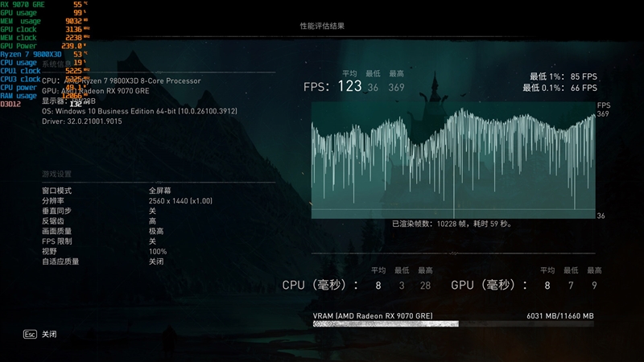Select the 窗口模式 setting row
This screenshot has width=644, height=362.
click(56, 190)
